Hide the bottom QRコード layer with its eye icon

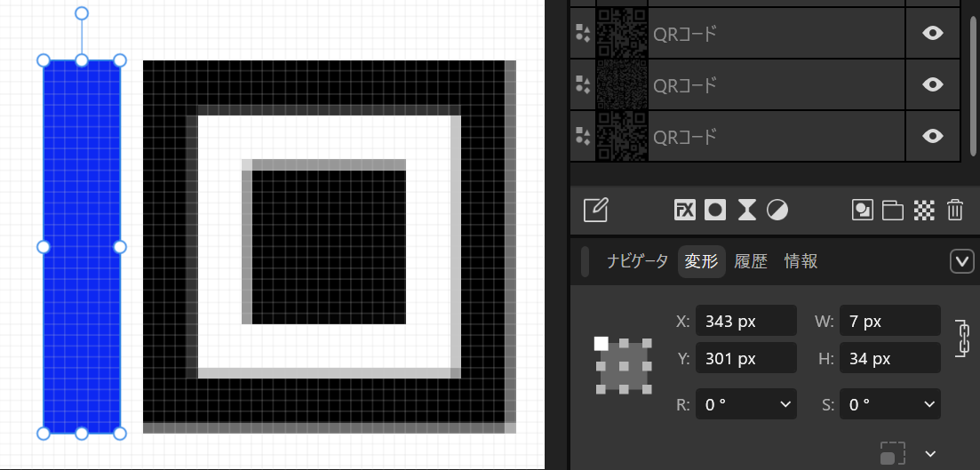pos(933,136)
